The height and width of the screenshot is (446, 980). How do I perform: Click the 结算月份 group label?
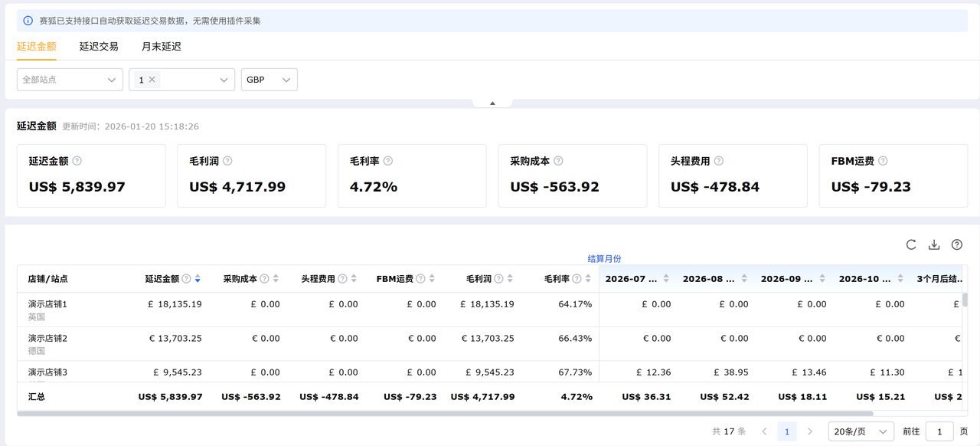pos(604,259)
